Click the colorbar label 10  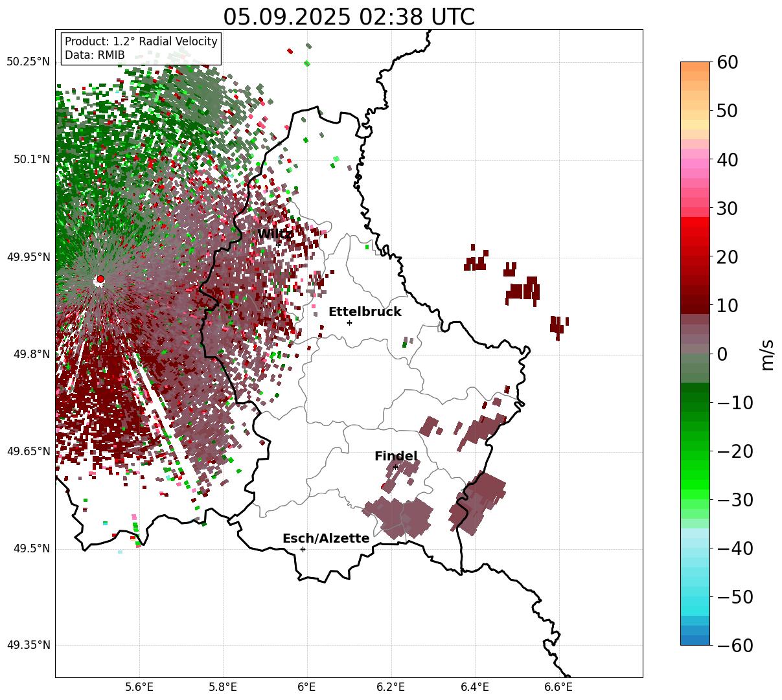[x=727, y=306]
